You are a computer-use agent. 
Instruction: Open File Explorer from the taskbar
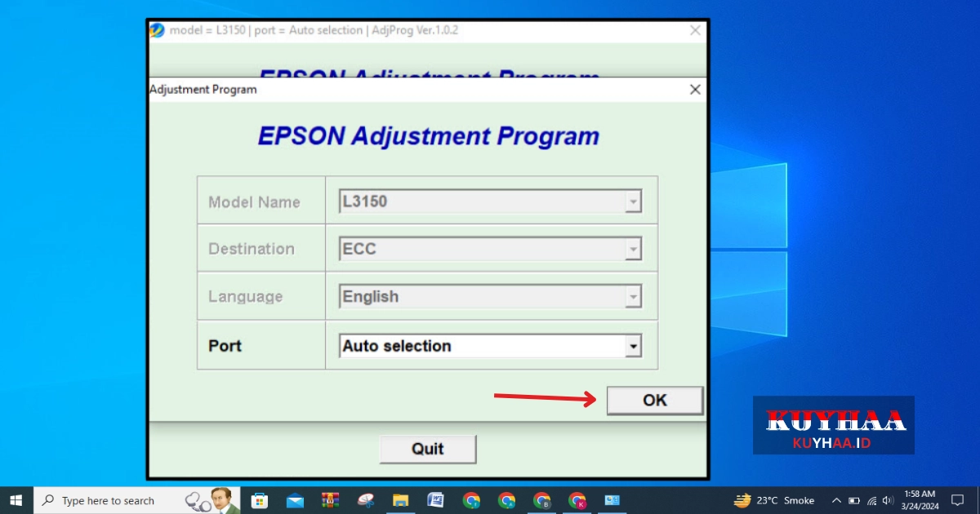[400, 500]
